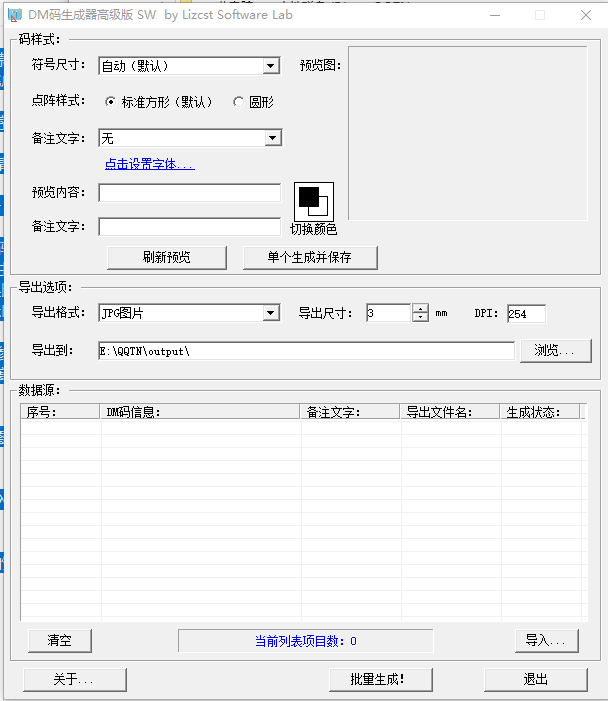The image size is (608, 701).
Task: Open the 备注文字 style dropdown showing 无
Action: [272, 138]
